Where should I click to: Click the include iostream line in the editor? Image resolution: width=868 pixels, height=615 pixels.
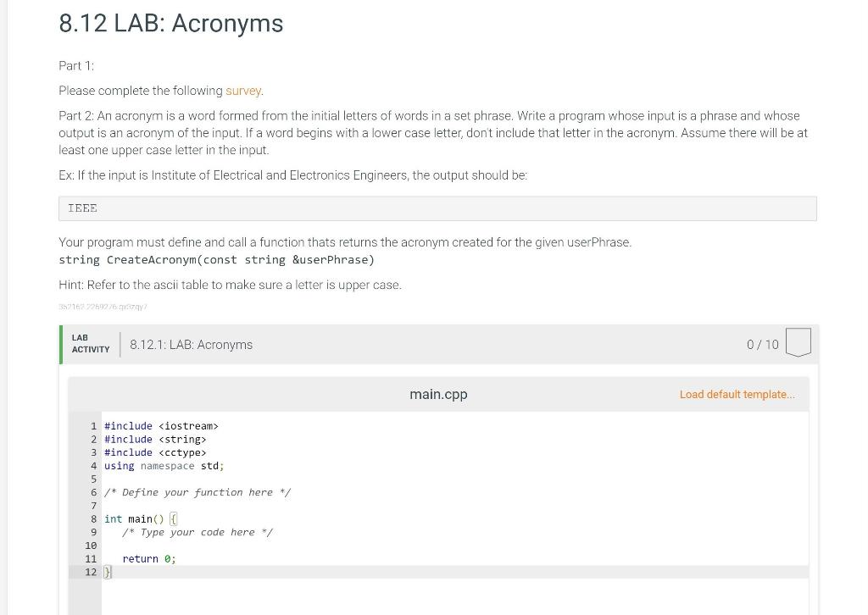[x=160, y=426]
